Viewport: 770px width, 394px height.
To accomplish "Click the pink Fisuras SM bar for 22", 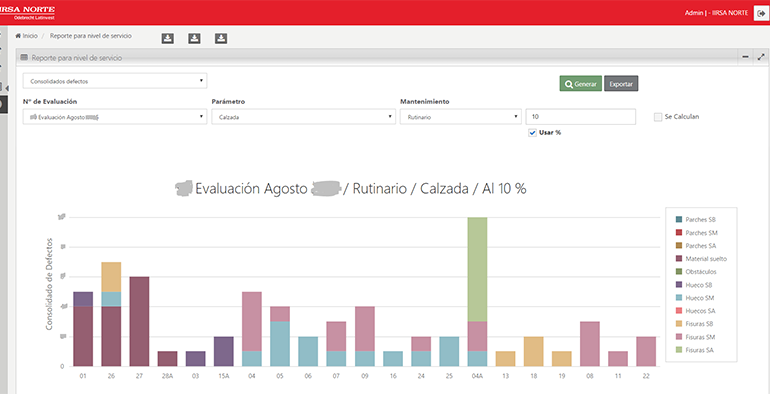I will coord(646,352).
